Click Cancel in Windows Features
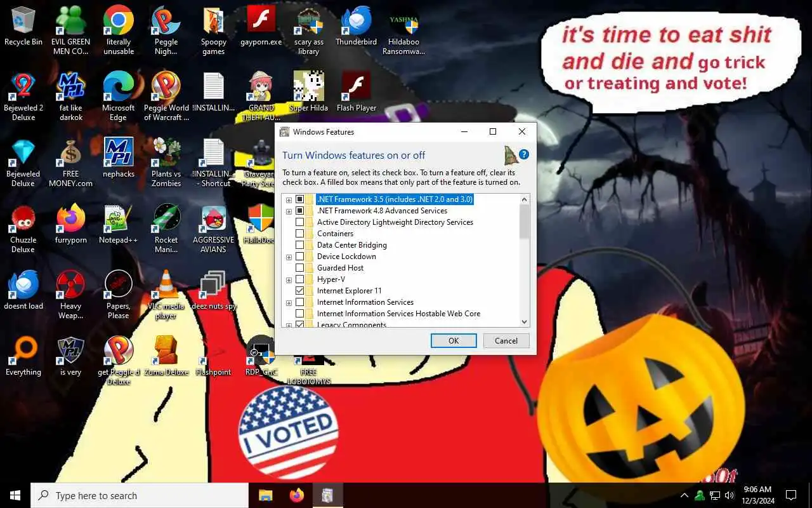The width and height of the screenshot is (812, 508). point(506,341)
